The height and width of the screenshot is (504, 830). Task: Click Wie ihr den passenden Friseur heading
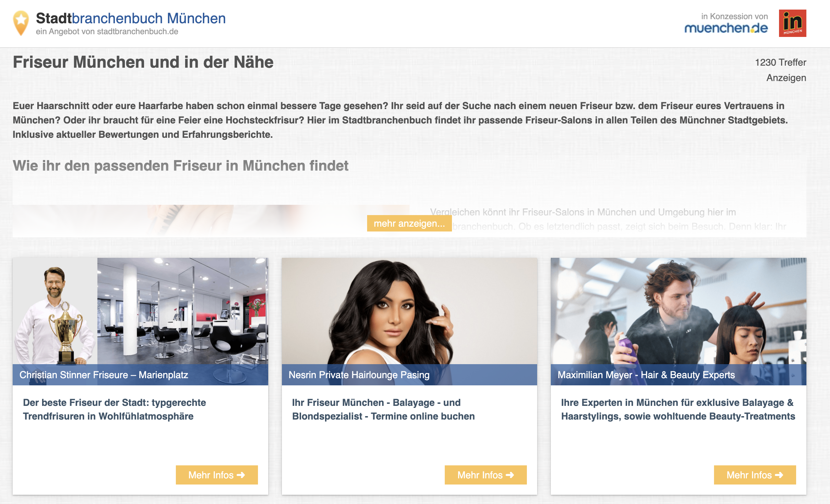[181, 166]
